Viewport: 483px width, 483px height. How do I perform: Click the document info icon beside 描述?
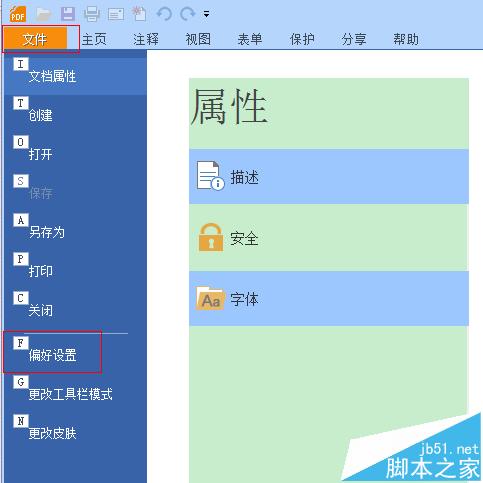(x=210, y=176)
